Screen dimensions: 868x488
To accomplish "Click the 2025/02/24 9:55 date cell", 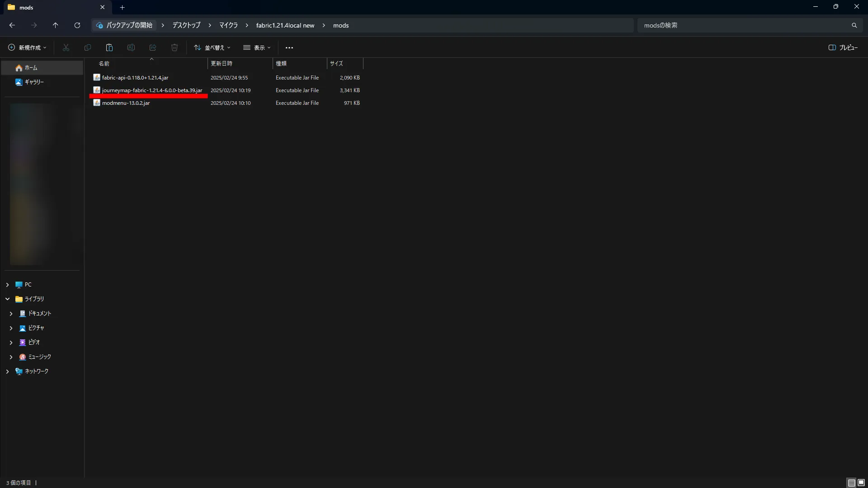I will point(229,77).
